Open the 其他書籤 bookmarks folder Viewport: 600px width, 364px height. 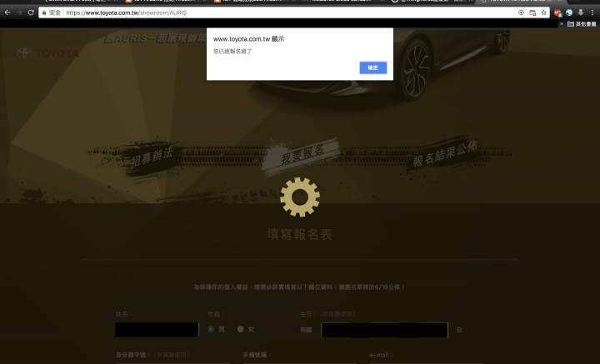coord(582,23)
